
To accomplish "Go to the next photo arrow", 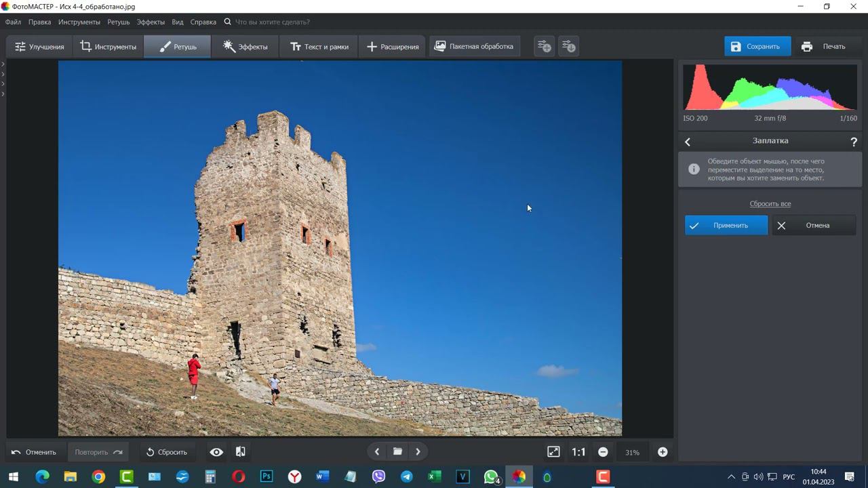I will (x=418, y=452).
